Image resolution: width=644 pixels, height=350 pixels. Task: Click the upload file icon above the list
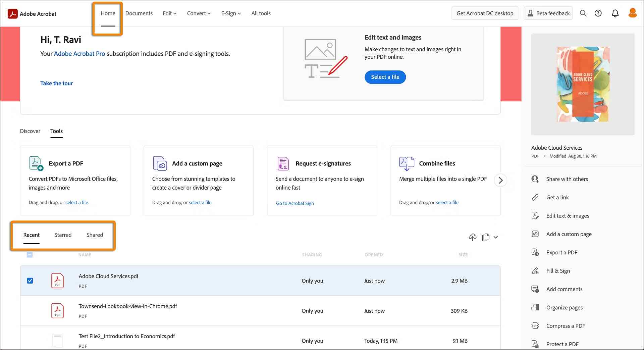(473, 237)
